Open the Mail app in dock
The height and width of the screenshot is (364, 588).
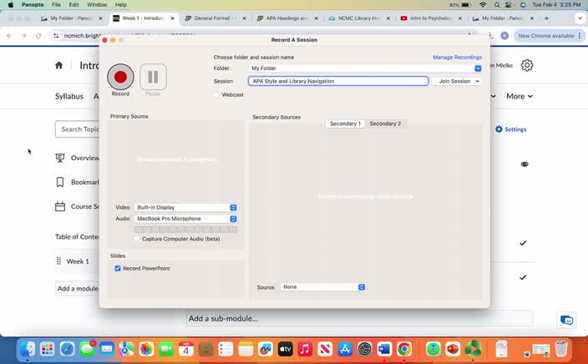pyautogui.click(x=107, y=349)
